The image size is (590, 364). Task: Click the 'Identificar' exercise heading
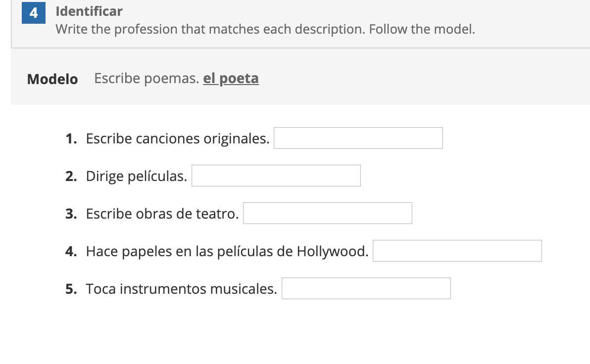pyautogui.click(x=89, y=11)
